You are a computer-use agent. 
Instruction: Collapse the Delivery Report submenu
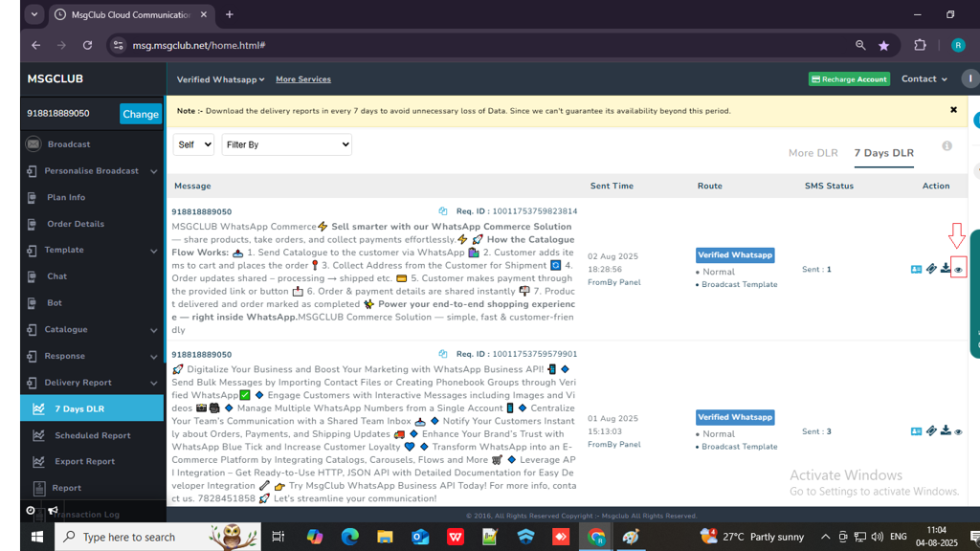92,383
